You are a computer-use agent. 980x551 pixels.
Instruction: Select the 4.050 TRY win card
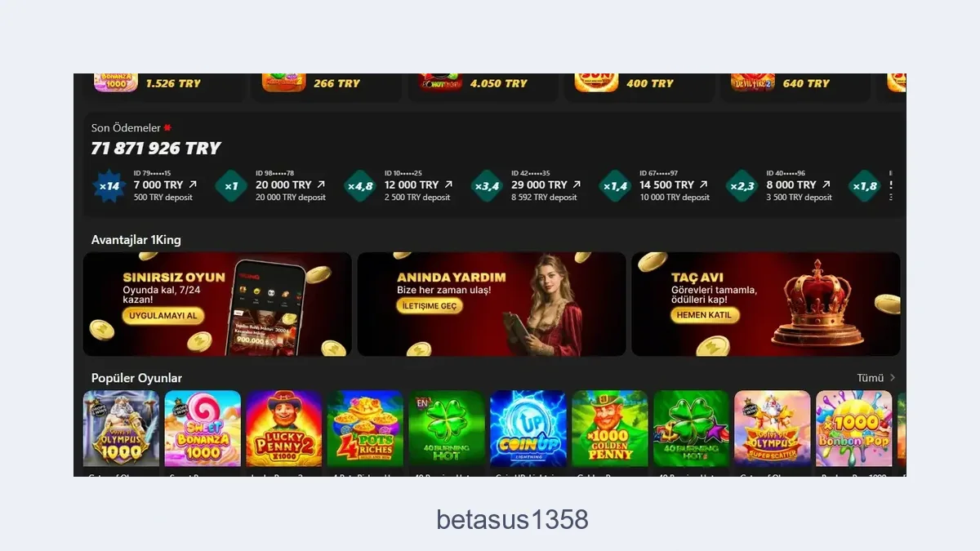[483, 87]
